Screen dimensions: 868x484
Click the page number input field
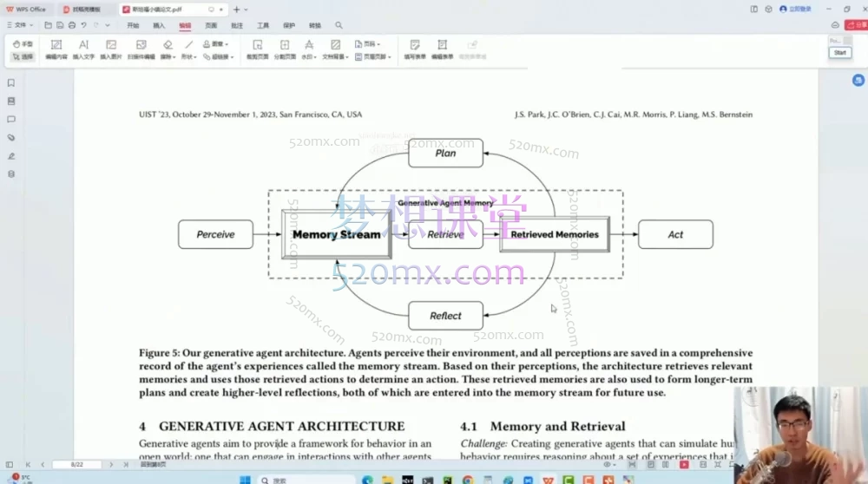click(77, 465)
